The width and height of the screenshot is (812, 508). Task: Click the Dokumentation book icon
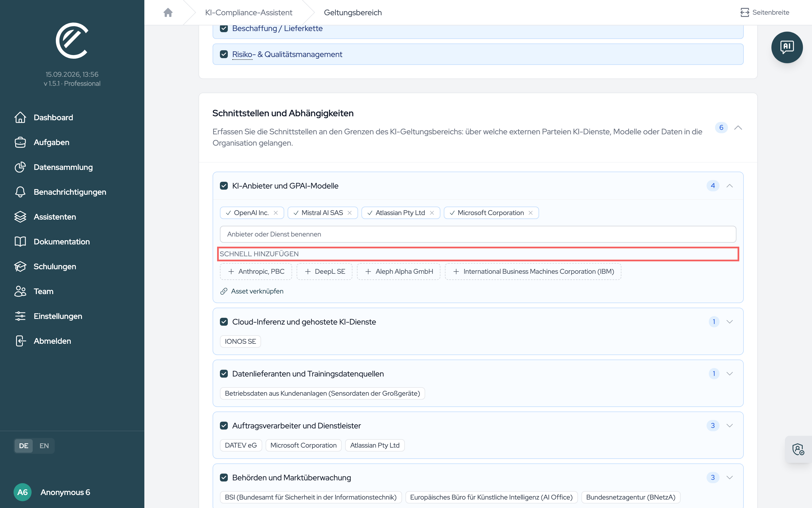coord(20,242)
